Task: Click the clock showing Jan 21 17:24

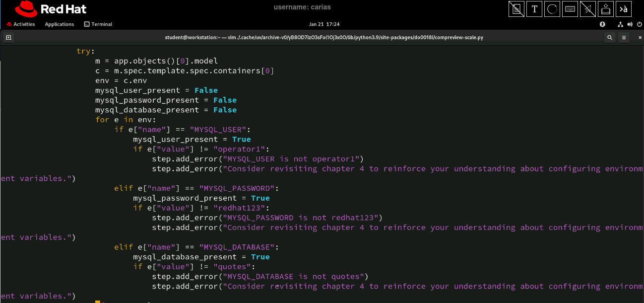Action: [x=324, y=24]
